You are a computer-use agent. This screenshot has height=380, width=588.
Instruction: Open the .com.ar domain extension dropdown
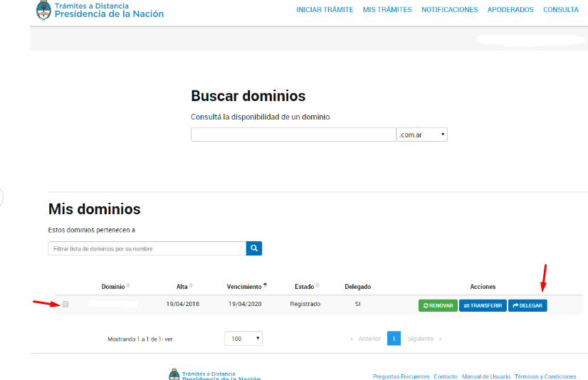coord(421,134)
